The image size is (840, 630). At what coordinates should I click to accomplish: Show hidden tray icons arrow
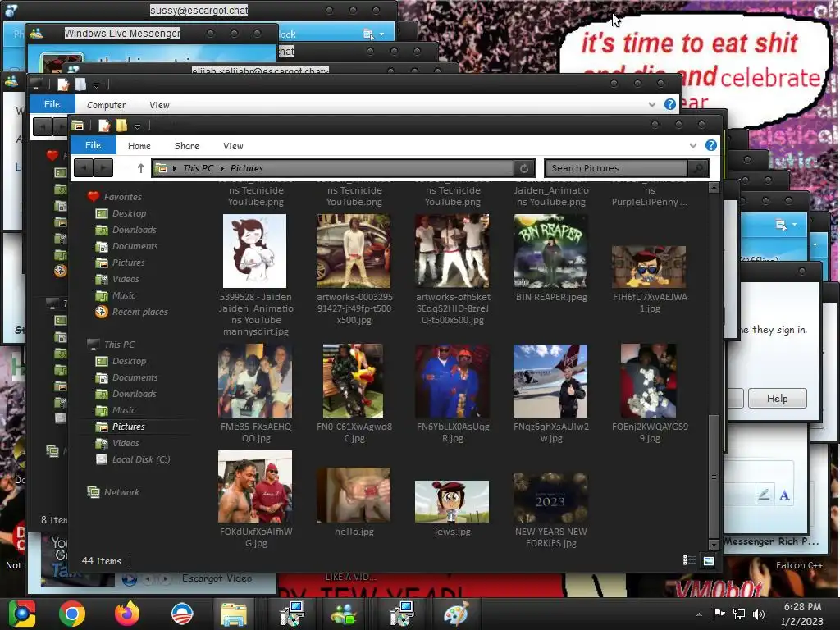point(699,614)
